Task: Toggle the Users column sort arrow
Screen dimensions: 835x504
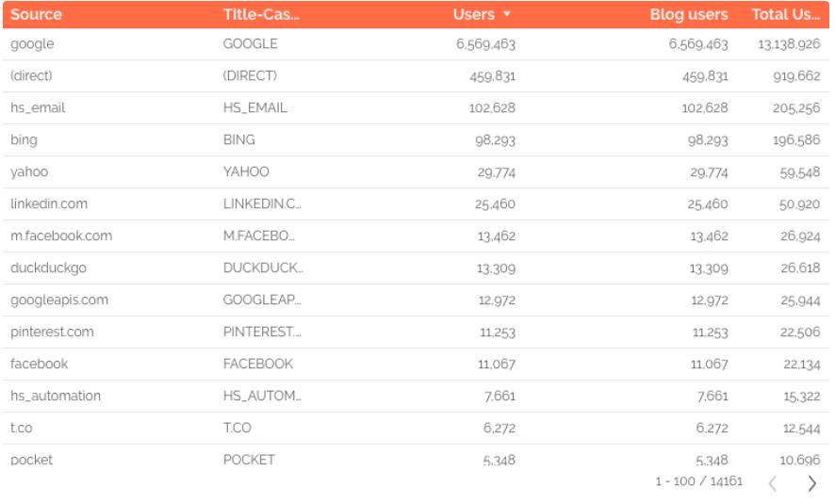Action: click(507, 14)
